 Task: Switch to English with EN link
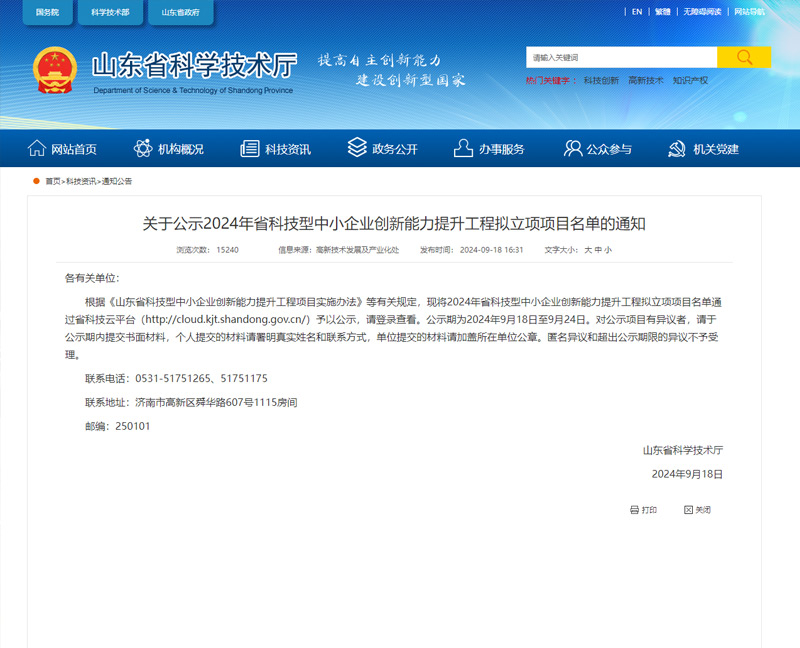[x=637, y=12]
